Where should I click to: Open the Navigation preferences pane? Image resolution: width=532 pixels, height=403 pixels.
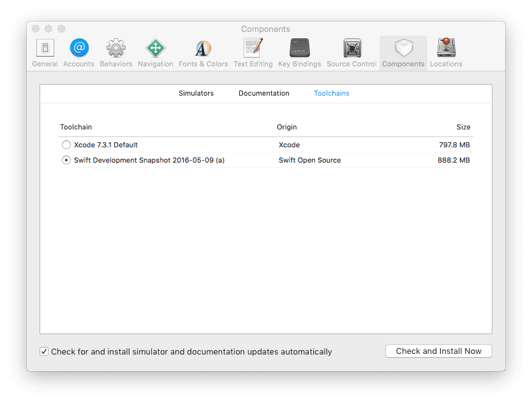pyautogui.click(x=156, y=52)
